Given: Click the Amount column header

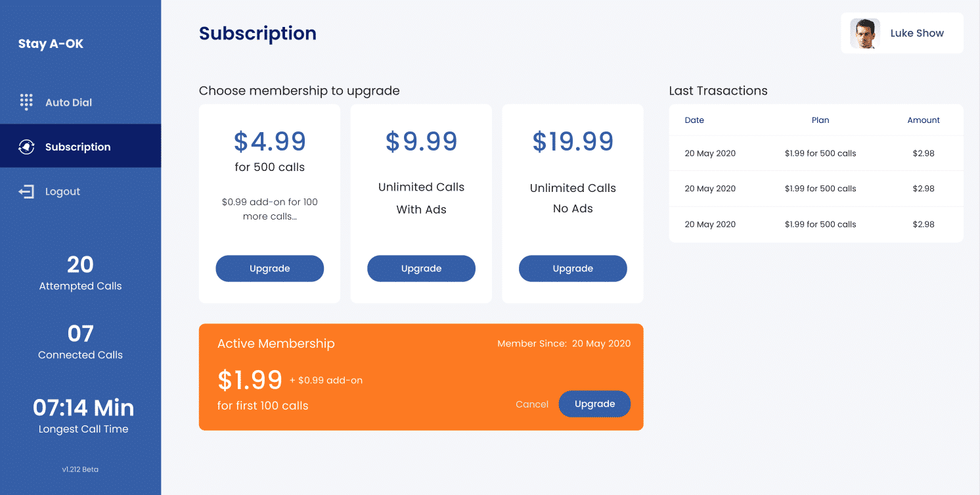Looking at the screenshot, I should pyautogui.click(x=924, y=120).
